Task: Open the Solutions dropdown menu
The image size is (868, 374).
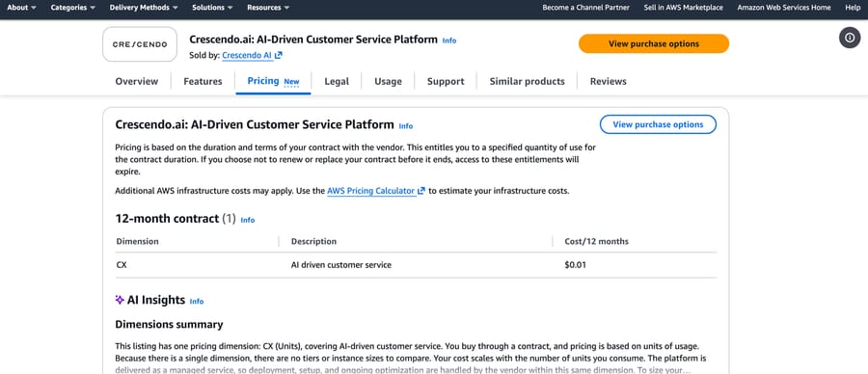Action: 212,8
